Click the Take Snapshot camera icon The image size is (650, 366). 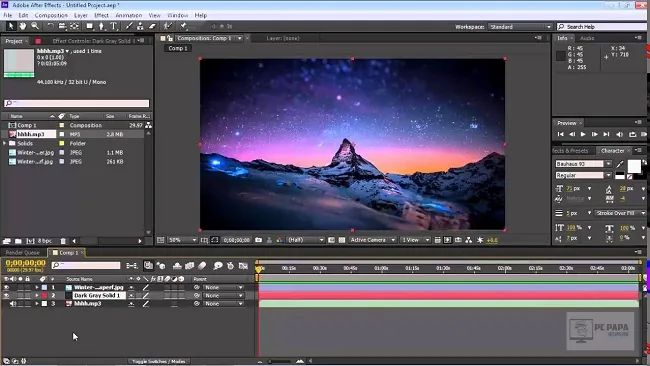tap(259, 240)
